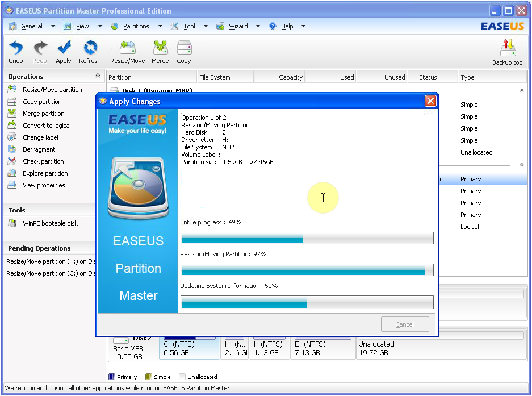
Task: Open WinPE bootable disk tool
Action: tap(50, 223)
